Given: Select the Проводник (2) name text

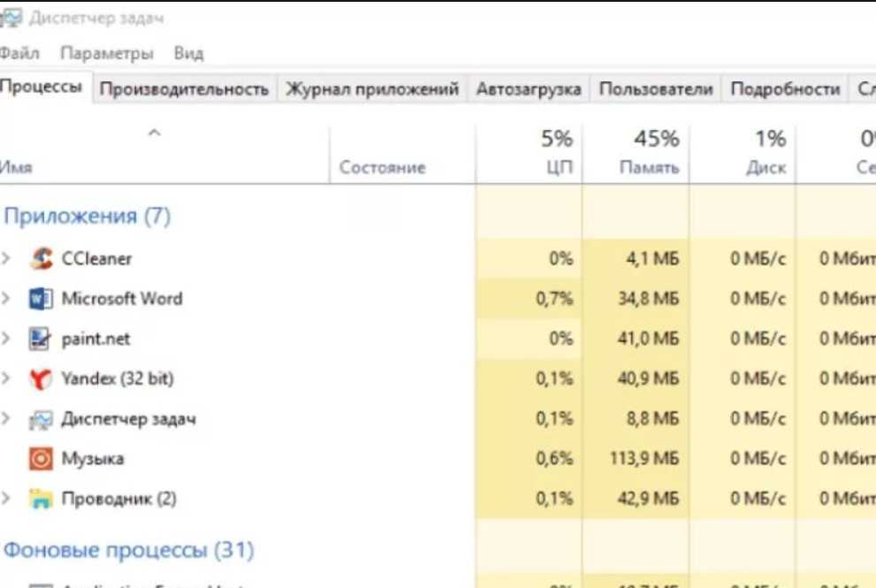Looking at the screenshot, I should tap(119, 499).
